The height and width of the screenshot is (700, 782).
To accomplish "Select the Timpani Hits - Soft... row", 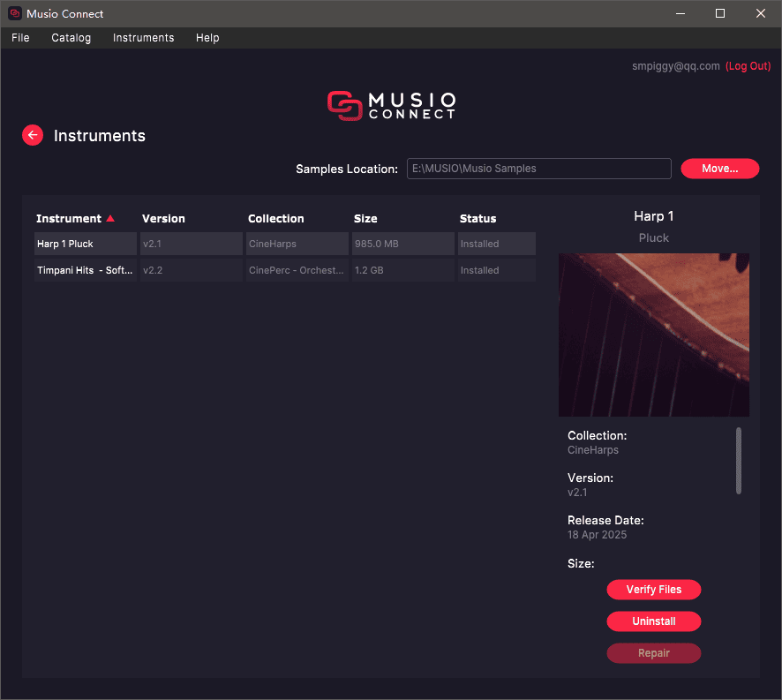I will 285,270.
